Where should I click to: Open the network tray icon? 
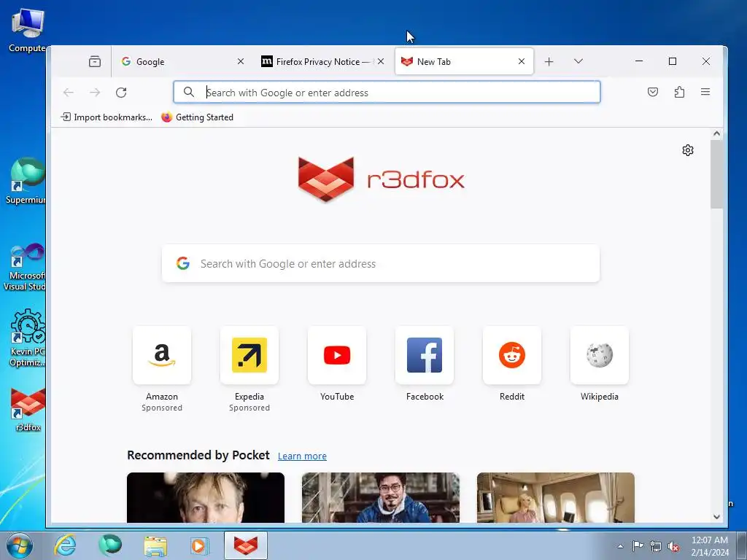coord(656,546)
